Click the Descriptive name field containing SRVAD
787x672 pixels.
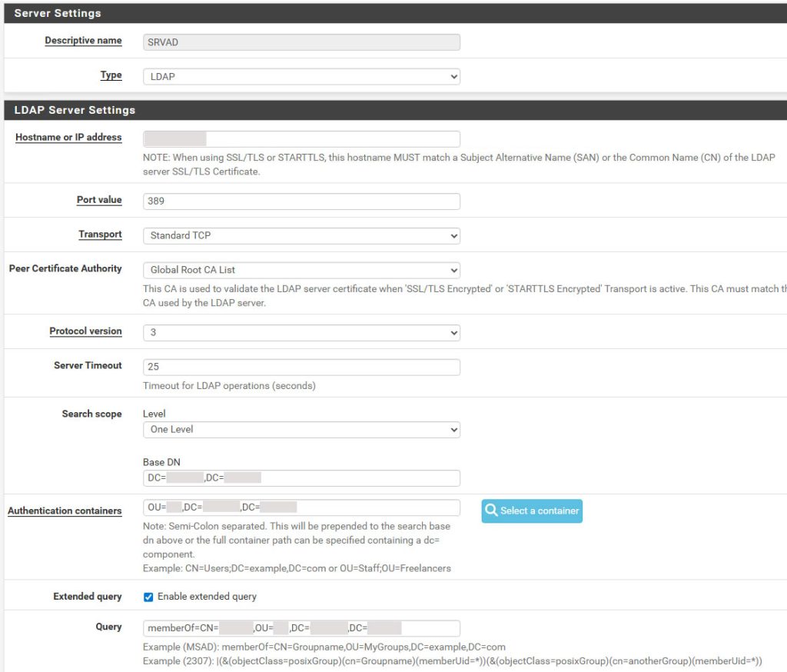click(x=301, y=42)
